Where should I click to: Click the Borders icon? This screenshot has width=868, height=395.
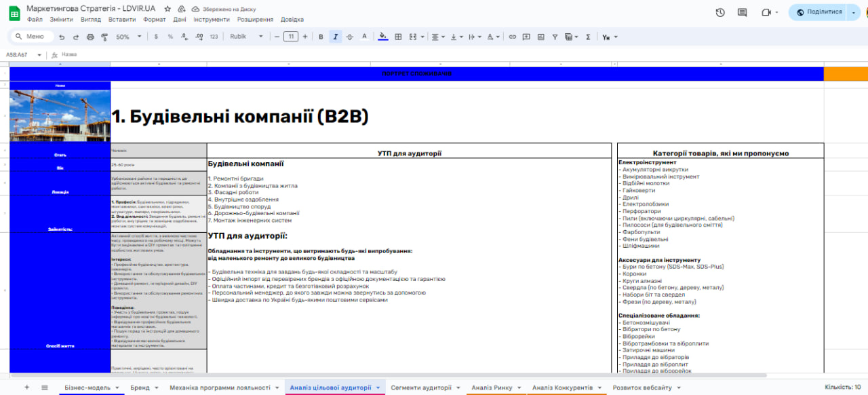(x=398, y=37)
